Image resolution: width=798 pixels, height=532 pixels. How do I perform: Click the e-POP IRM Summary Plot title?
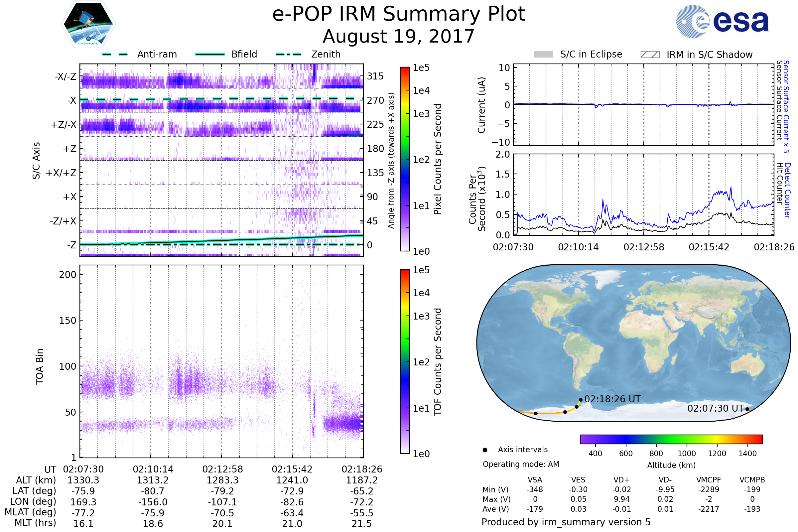click(399, 14)
